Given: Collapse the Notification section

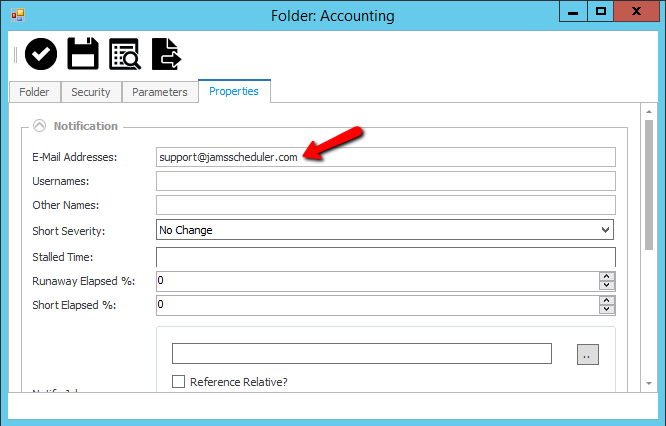Looking at the screenshot, I should [x=40, y=126].
